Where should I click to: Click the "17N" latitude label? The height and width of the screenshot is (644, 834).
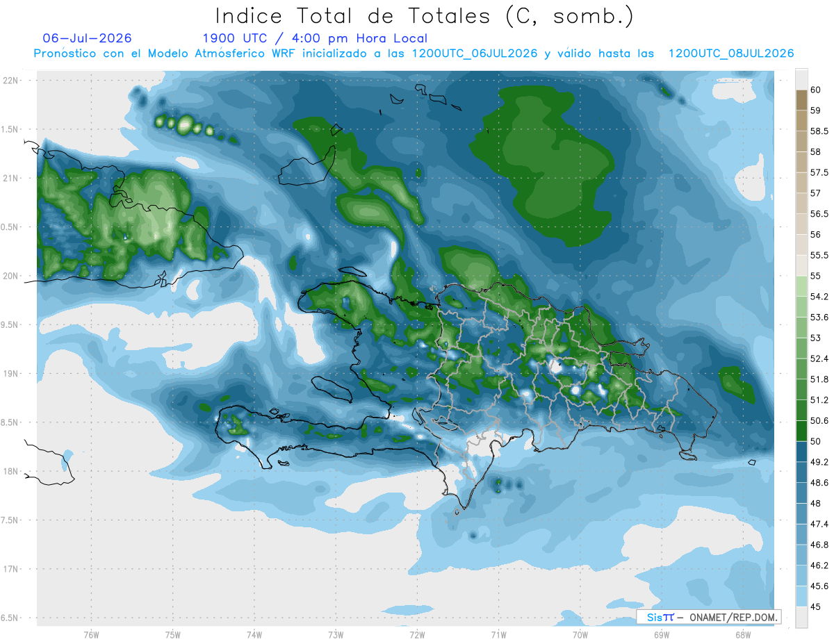(12, 569)
